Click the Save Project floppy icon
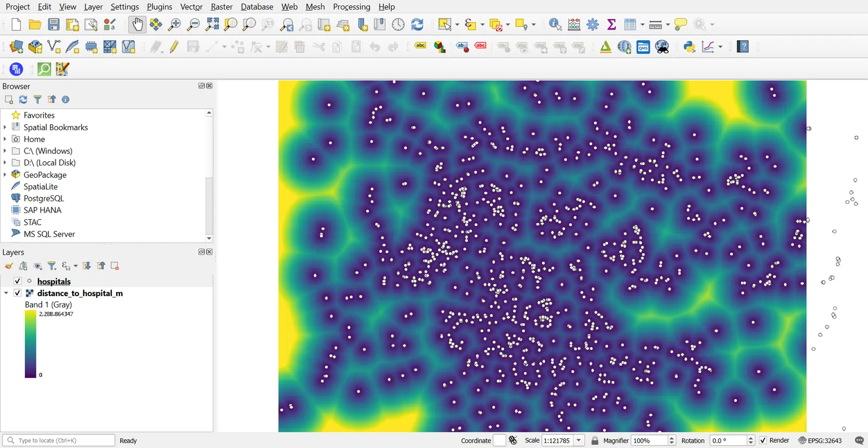868x448 pixels. coord(54,24)
